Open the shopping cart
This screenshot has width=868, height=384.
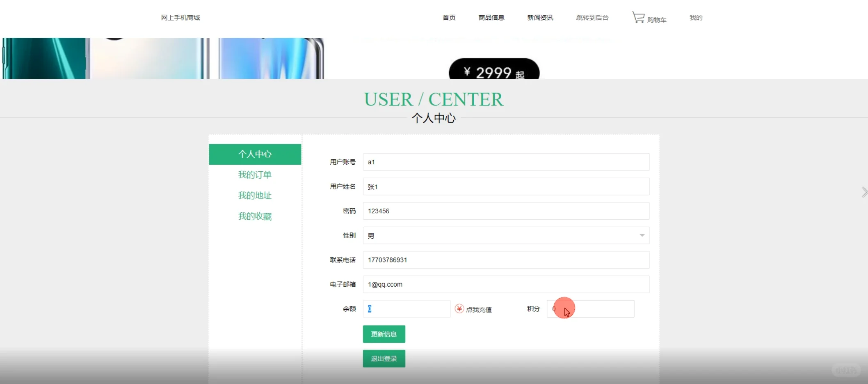[649, 18]
